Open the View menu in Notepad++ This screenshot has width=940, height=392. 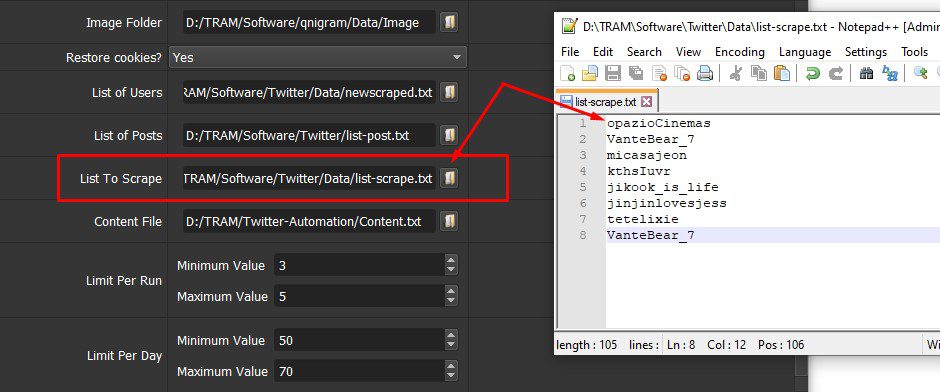[688, 52]
